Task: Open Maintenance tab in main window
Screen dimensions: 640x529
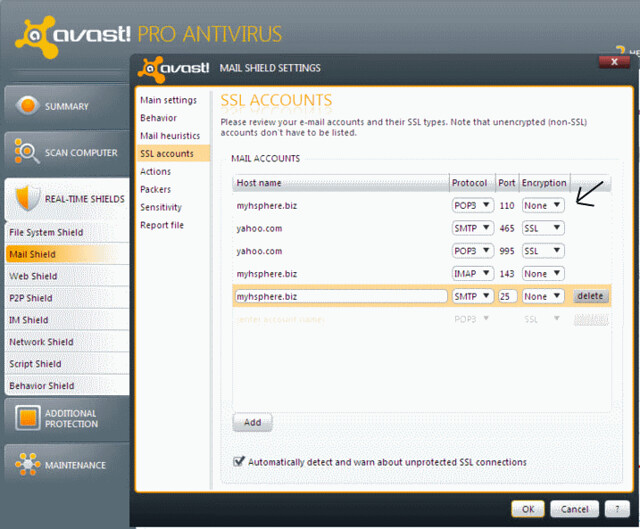Action: [67, 465]
